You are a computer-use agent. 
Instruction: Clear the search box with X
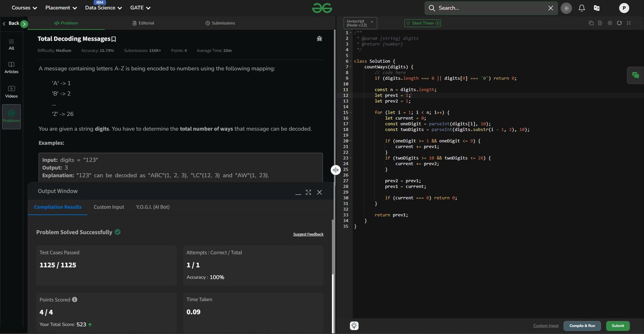tap(551, 8)
